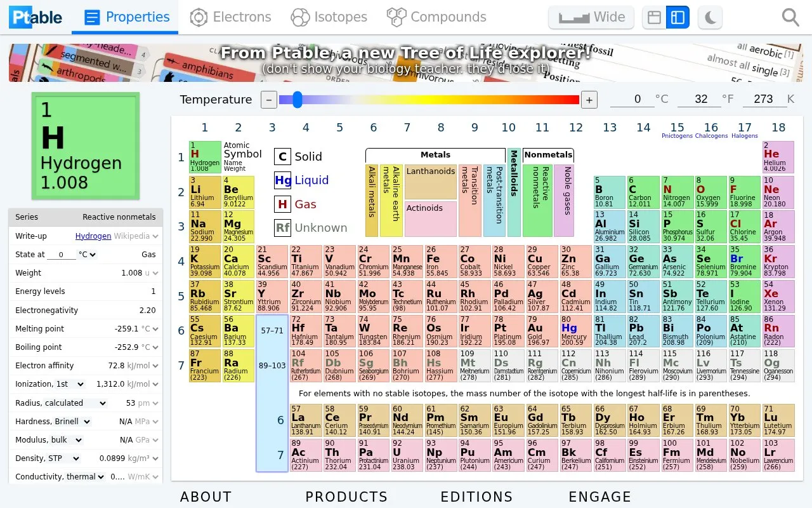Viewport: 812px width, 508px height.
Task: Open the Tree of Life explorer banner
Action: tap(406, 62)
